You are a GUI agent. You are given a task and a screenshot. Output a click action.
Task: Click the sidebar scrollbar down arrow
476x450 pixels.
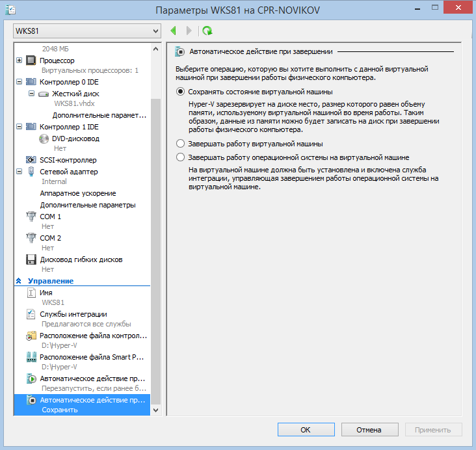[155, 410]
